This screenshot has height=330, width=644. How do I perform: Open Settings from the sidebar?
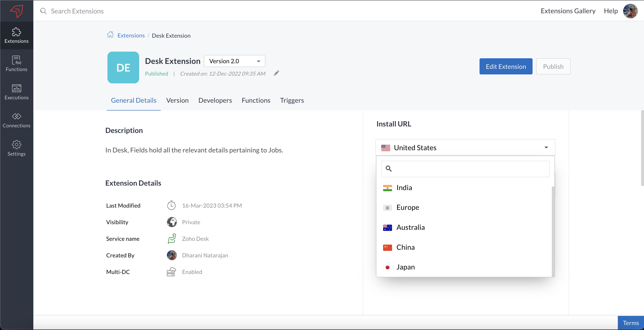[x=17, y=148]
